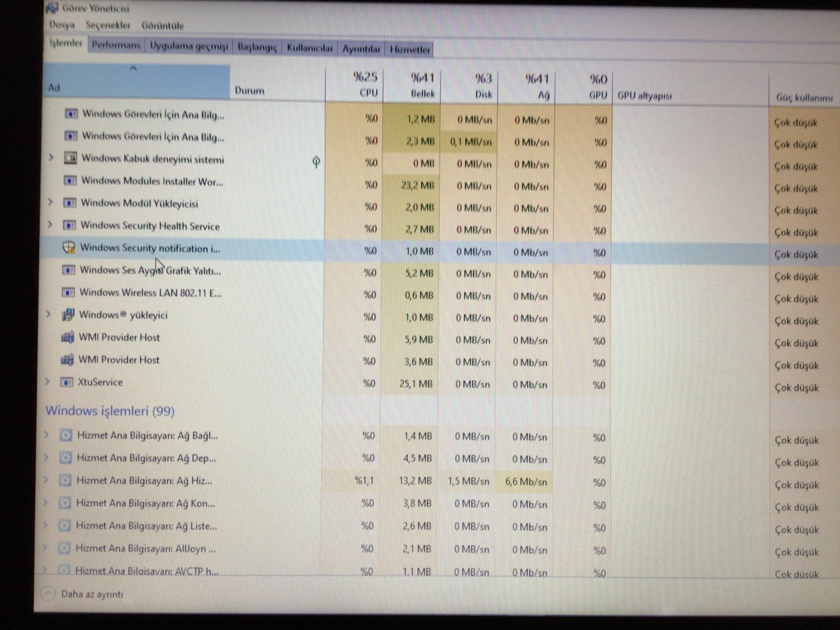Sort by the Durum column header

(x=278, y=84)
